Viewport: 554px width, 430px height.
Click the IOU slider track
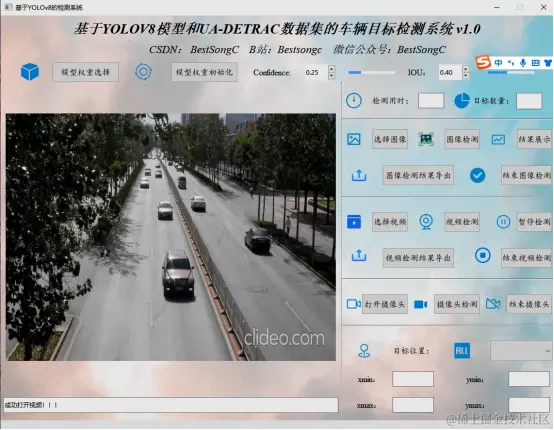[511, 72]
